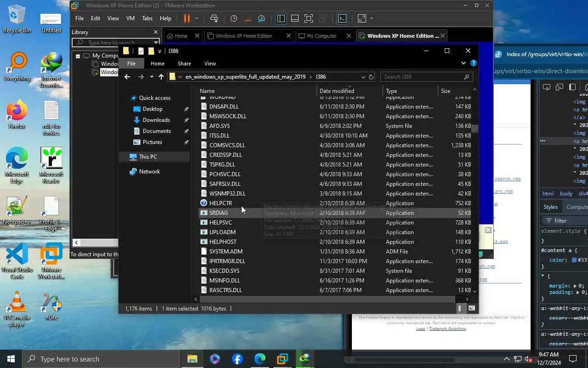Viewport: 588px width, 368px height.
Task: Open the VMware Workstation taskbar icon
Action: tap(282, 359)
